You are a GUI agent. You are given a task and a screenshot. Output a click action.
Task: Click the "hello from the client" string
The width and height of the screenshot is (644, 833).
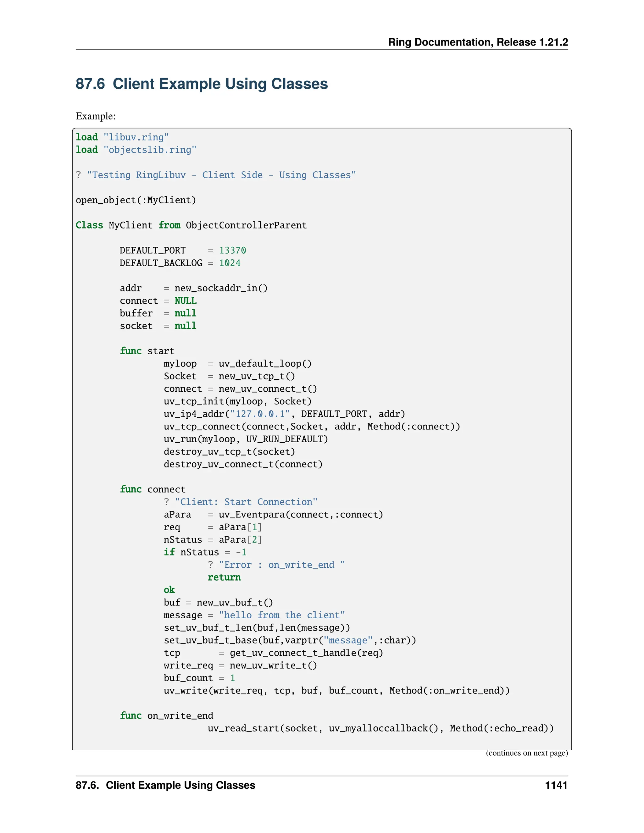point(281,615)
